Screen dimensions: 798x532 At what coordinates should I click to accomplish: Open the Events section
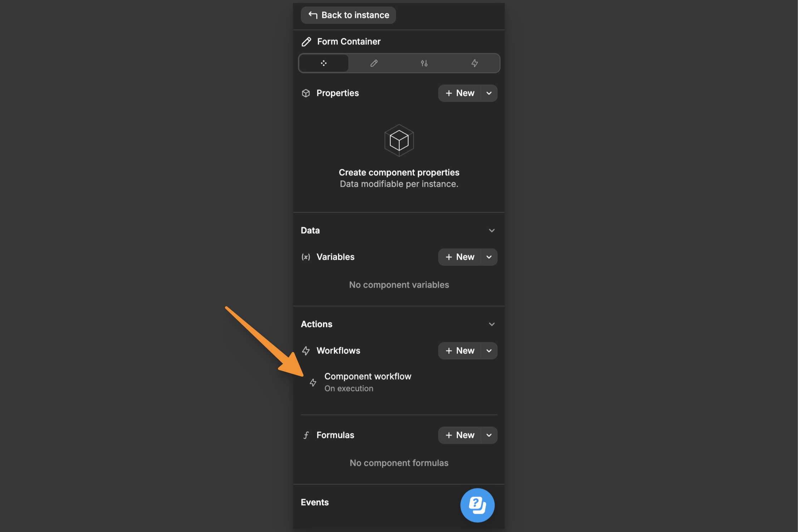point(315,502)
